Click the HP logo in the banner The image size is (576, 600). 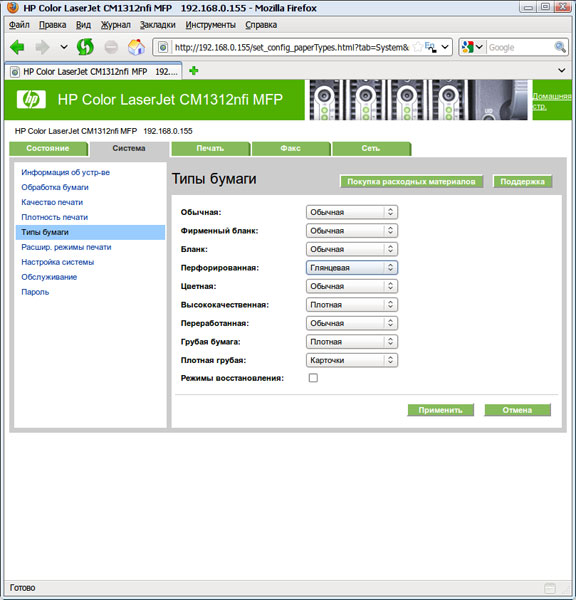pyautogui.click(x=31, y=99)
